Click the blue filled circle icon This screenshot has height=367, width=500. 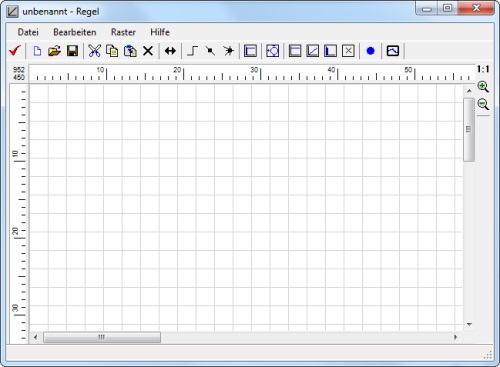pyautogui.click(x=370, y=51)
